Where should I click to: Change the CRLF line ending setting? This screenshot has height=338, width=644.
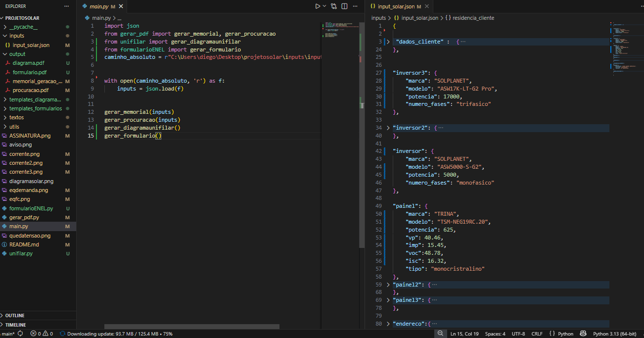(537, 334)
